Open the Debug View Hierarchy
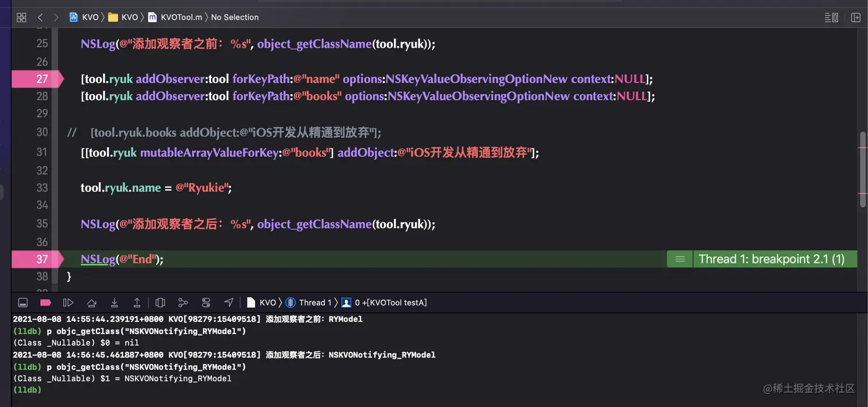This screenshot has width=868, height=407. click(160, 303)
